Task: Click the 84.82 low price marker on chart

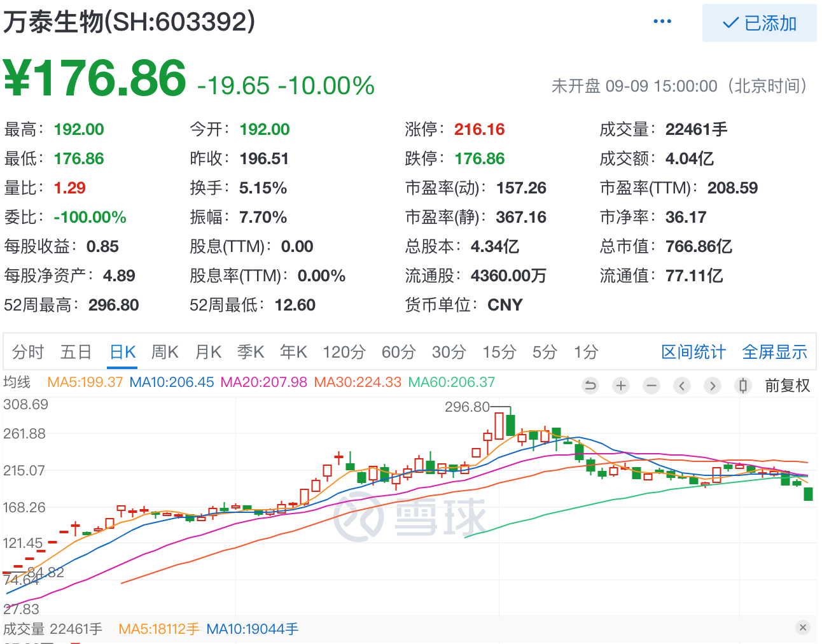Action: [x=46, y=572]
